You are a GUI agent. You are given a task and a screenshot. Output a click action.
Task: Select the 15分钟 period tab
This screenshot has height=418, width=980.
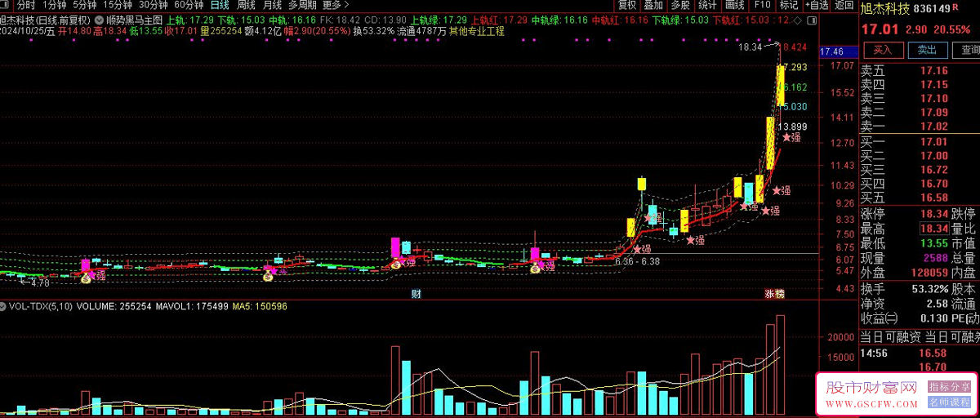[118, 5]
